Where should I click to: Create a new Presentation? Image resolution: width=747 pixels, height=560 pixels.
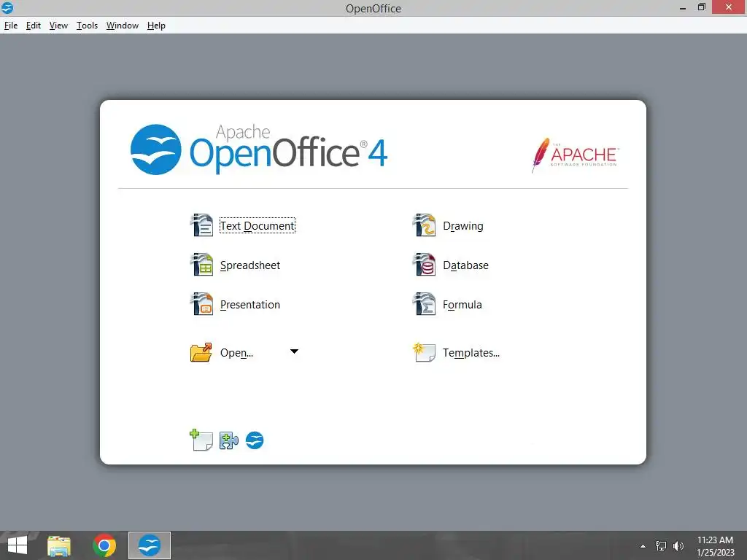(x=250, y=305)
